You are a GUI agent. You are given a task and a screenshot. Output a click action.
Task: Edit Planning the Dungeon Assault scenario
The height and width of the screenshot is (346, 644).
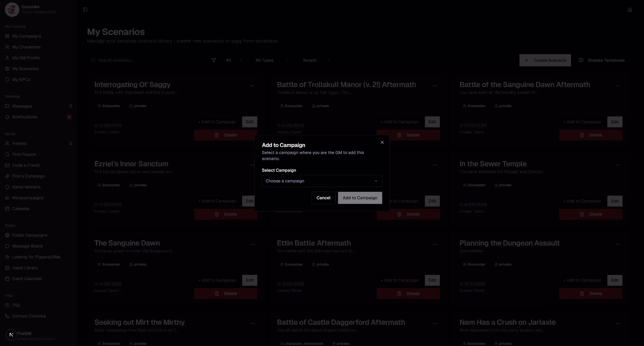(615, 280)
